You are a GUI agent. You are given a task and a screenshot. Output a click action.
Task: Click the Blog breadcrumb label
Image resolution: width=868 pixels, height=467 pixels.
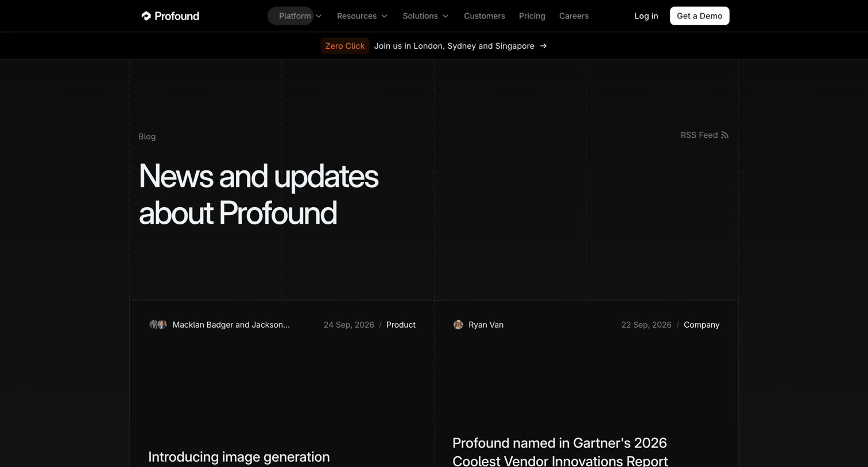pyautogui.click(x=147, y=137)
